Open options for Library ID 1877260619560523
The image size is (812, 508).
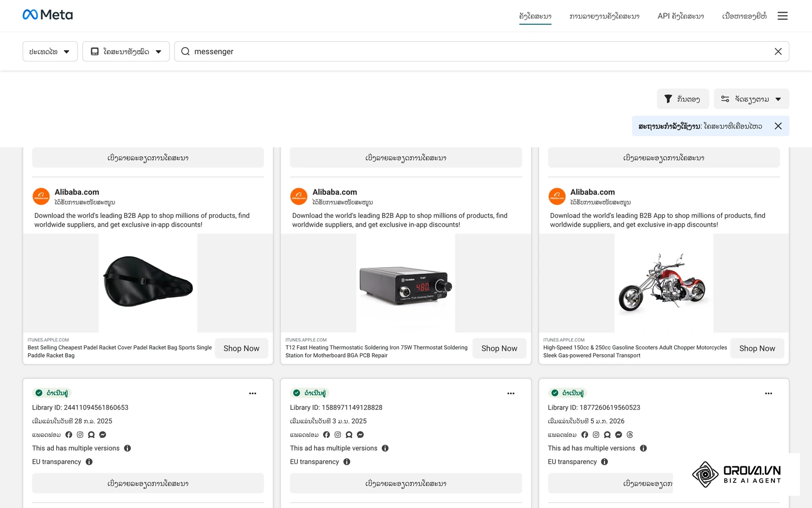coord(768,393)
